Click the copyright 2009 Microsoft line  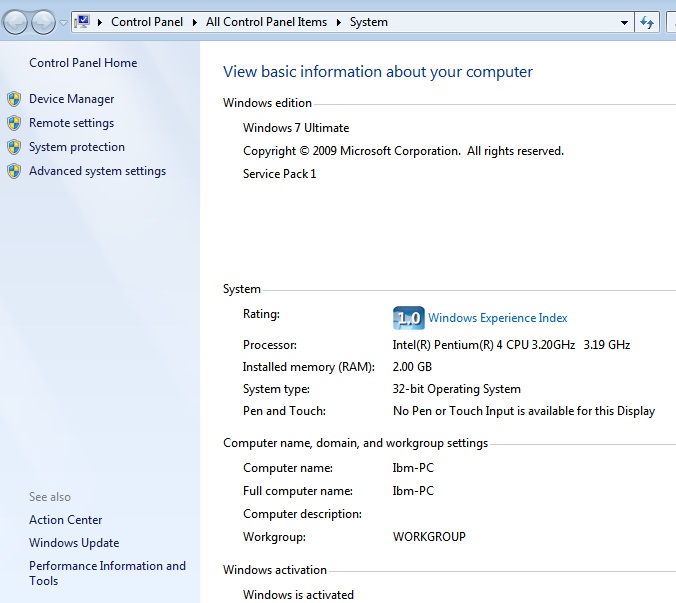(404, 151)
